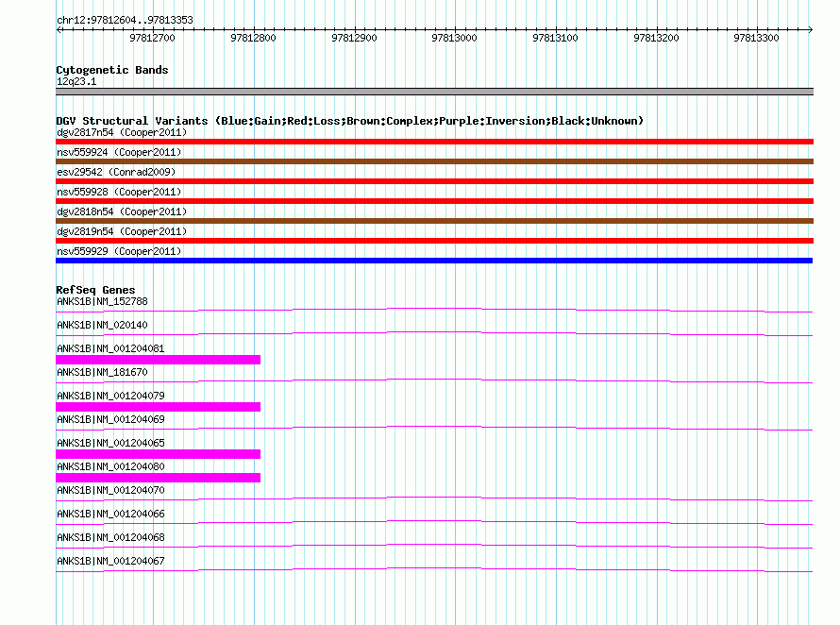Open variant esv29542 (Conrad2009) label
840x625 pixels.
[116, 172]
